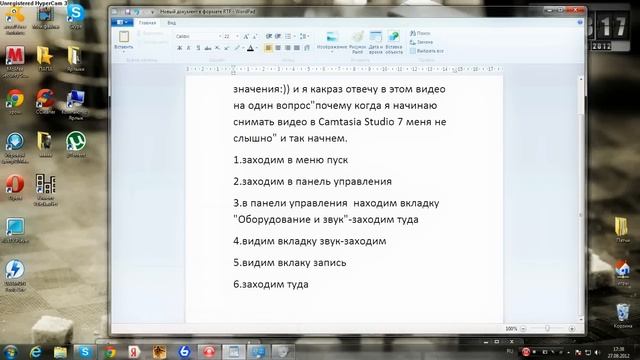Justify the paragraph text
Image resolution: width=640 pixels, height=360 pixels.
point(297,48)
